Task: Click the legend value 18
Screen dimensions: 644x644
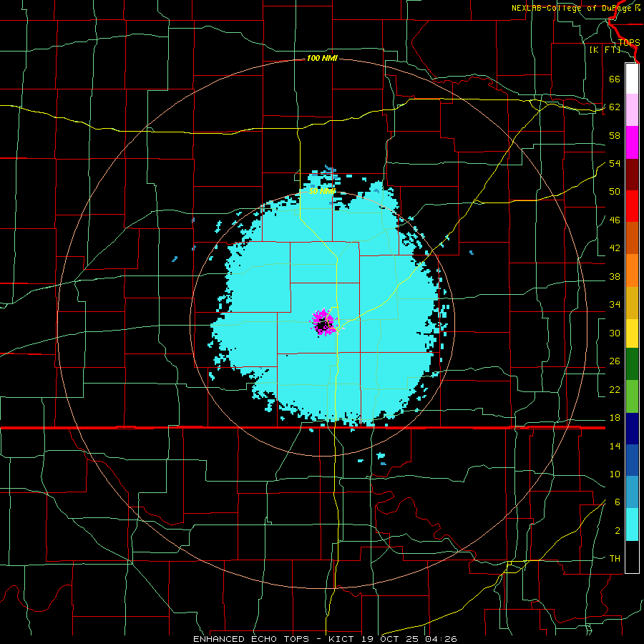Action: (615, 418)
